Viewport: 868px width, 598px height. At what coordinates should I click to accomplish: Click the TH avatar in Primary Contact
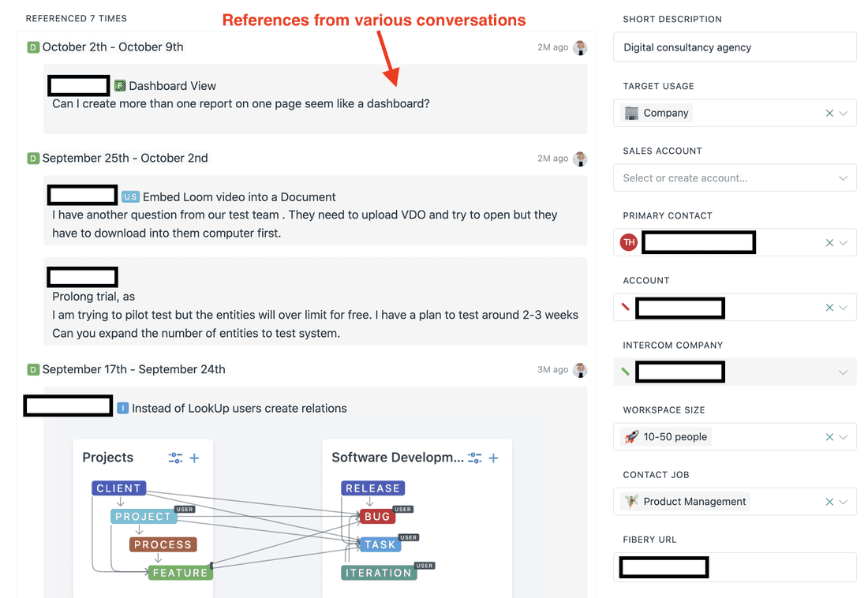[x=627, y=242]
